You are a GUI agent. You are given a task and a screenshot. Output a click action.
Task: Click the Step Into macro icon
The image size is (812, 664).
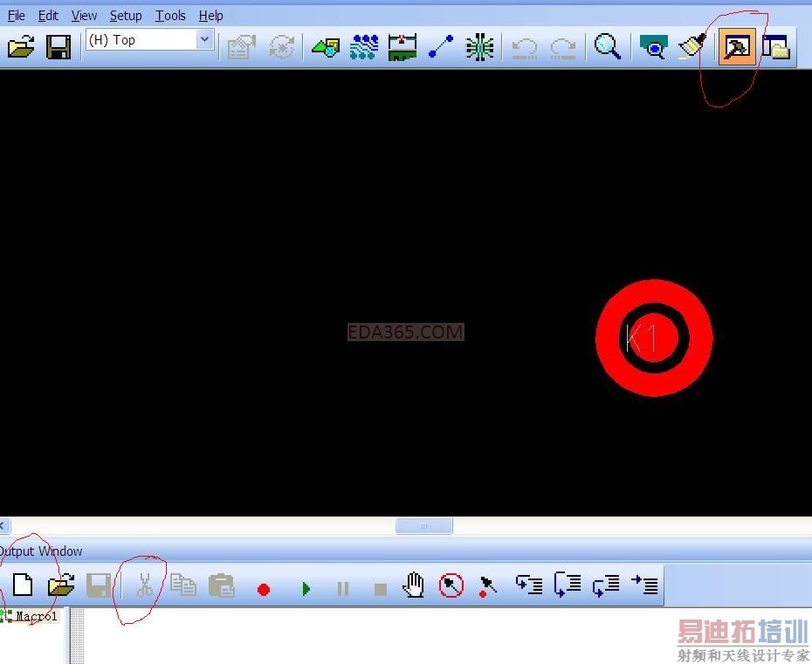(x=529, y=585)
